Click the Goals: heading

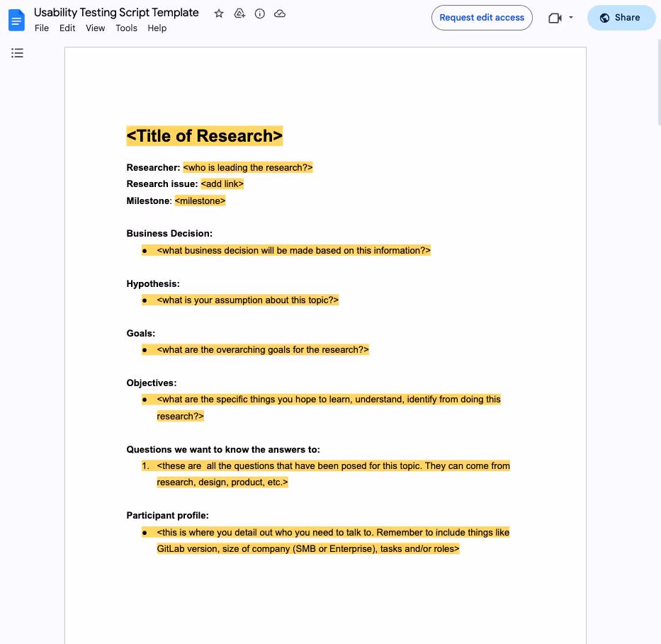click(141, 334)
